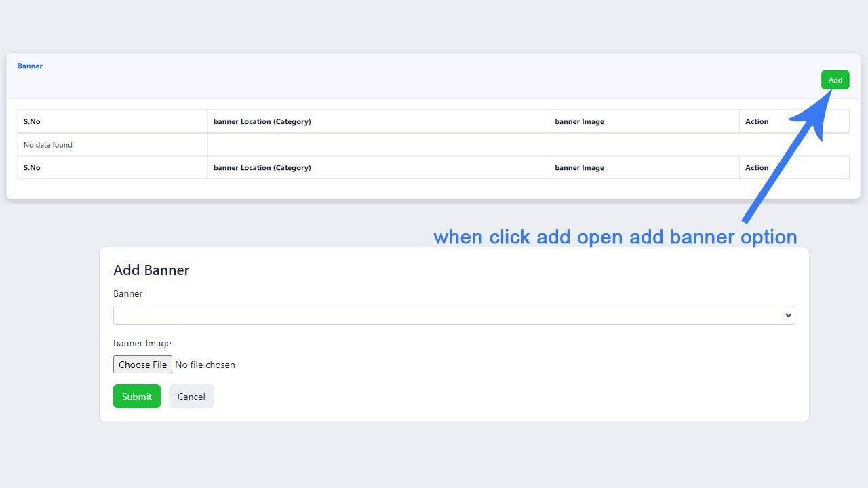Click the Banner title link
Screen dimensions: 868x488
(30, 66)
